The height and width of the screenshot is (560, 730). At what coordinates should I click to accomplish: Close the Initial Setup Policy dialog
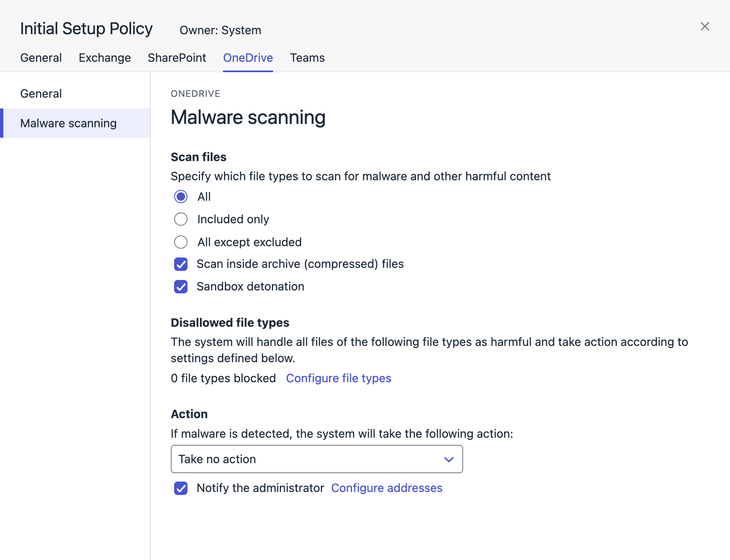[x=705, y=26]
